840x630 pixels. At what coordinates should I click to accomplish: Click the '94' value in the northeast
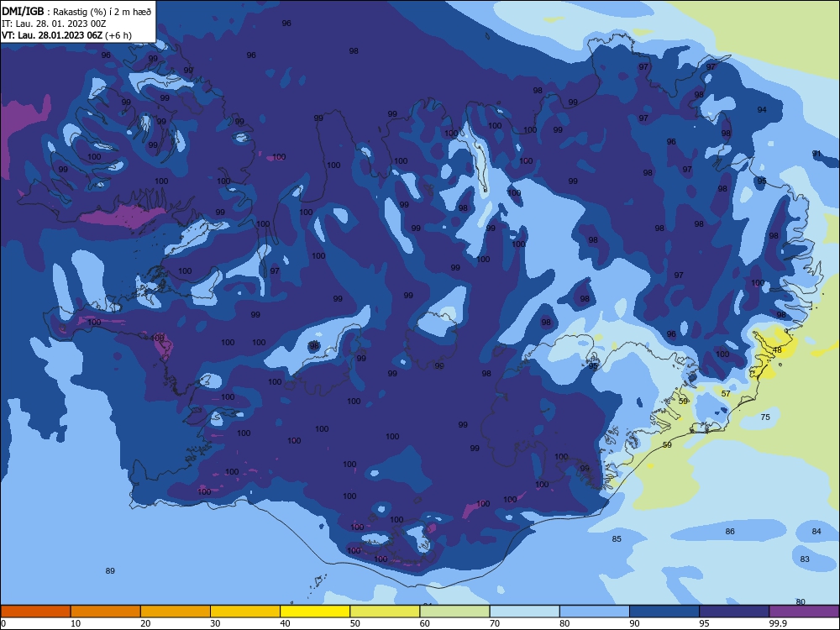coord(762,109)
